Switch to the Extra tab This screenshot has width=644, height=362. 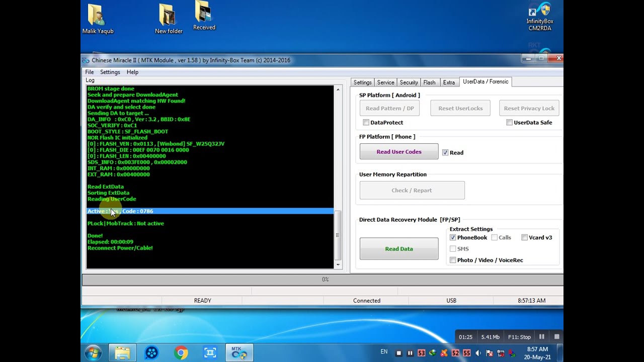click(449, 82)
